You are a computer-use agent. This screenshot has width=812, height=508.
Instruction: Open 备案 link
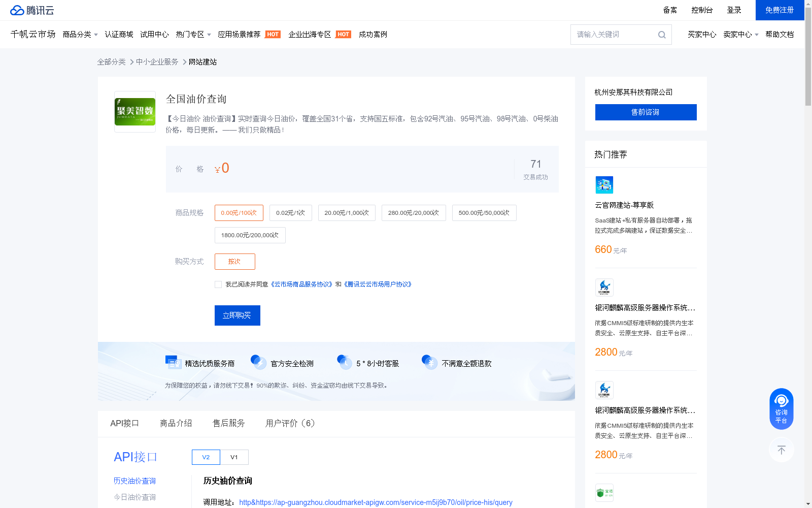click(x=670, y=10)
